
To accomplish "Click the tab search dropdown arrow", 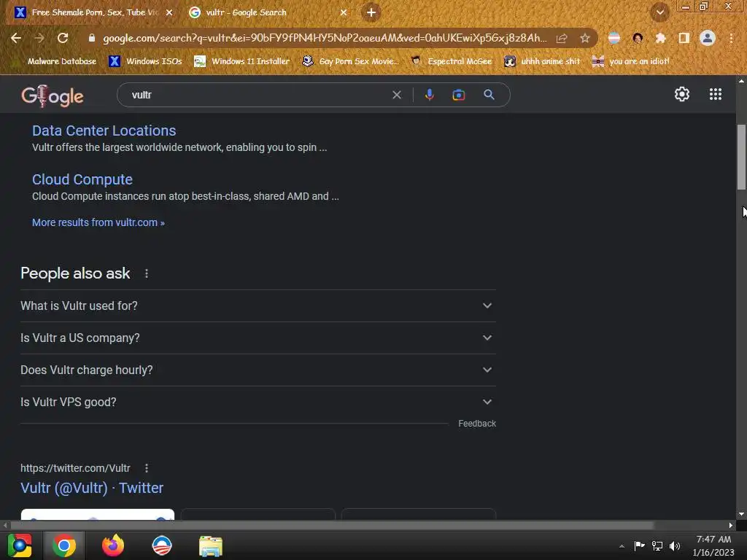I will click(659, 12).
